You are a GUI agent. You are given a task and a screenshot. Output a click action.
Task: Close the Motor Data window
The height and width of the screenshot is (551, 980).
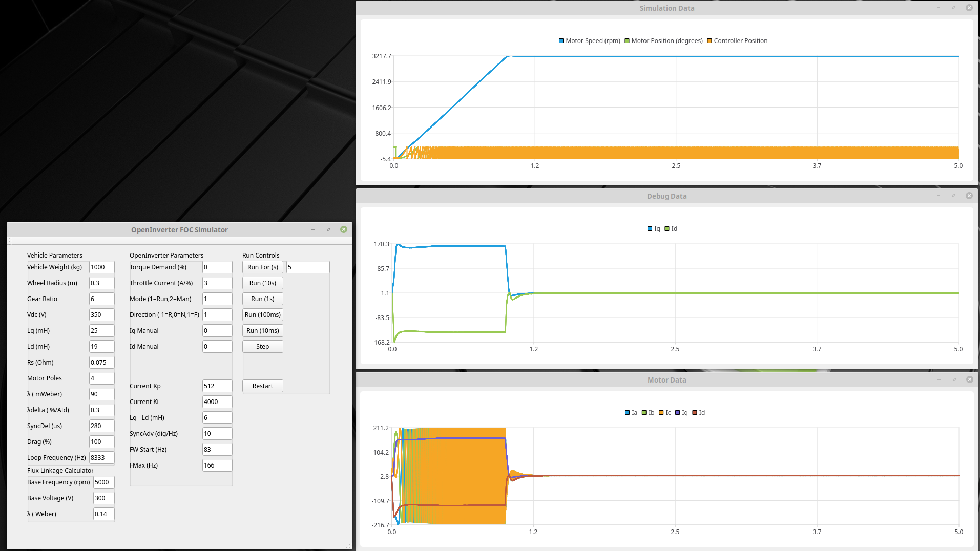click(969, 379)
